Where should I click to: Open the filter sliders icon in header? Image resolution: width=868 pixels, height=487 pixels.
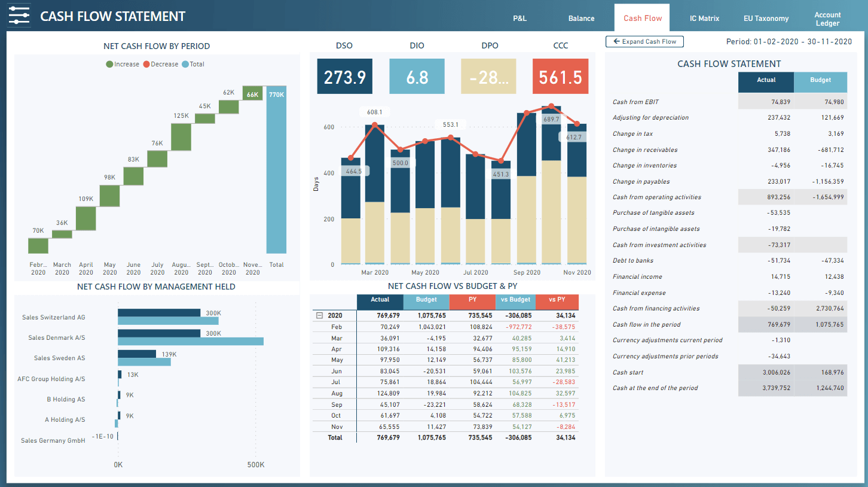19,16
